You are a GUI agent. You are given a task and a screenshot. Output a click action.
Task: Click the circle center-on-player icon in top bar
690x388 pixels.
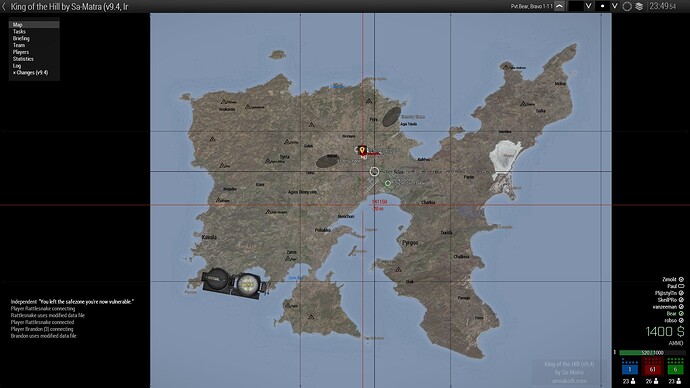click(x=627, y=6)
